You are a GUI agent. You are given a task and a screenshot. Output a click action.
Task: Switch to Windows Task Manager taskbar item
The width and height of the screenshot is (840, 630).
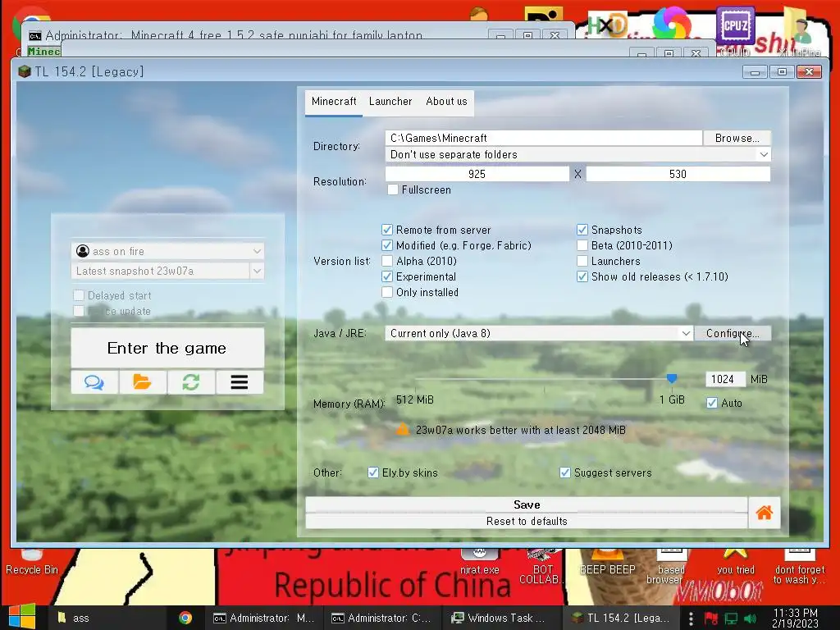coord(498,618)
